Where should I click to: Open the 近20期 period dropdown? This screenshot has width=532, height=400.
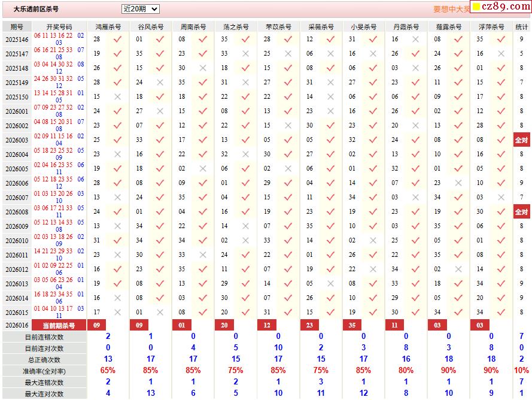140,9
